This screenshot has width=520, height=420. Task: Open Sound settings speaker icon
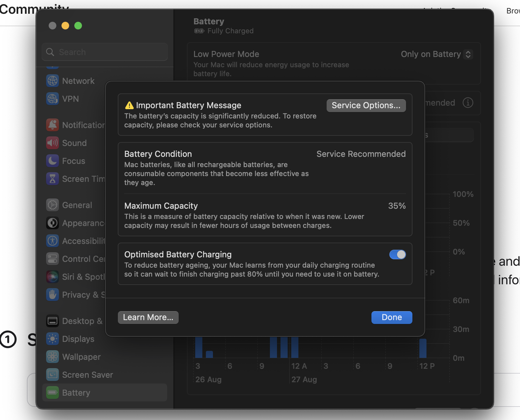click(x=53, y=143)
